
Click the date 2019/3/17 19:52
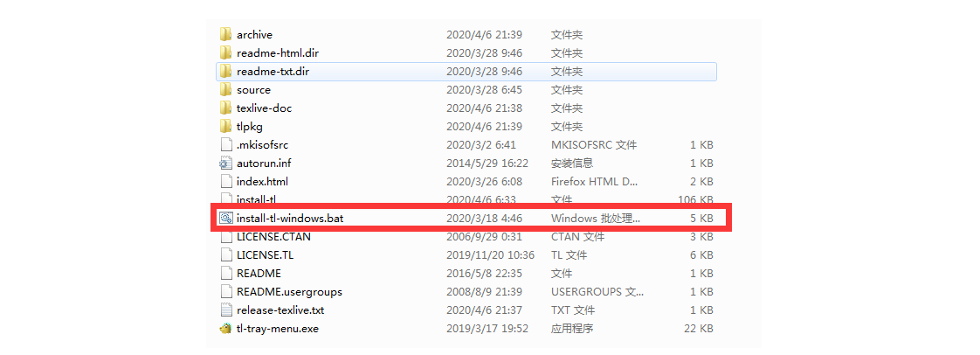coord(487,328)
